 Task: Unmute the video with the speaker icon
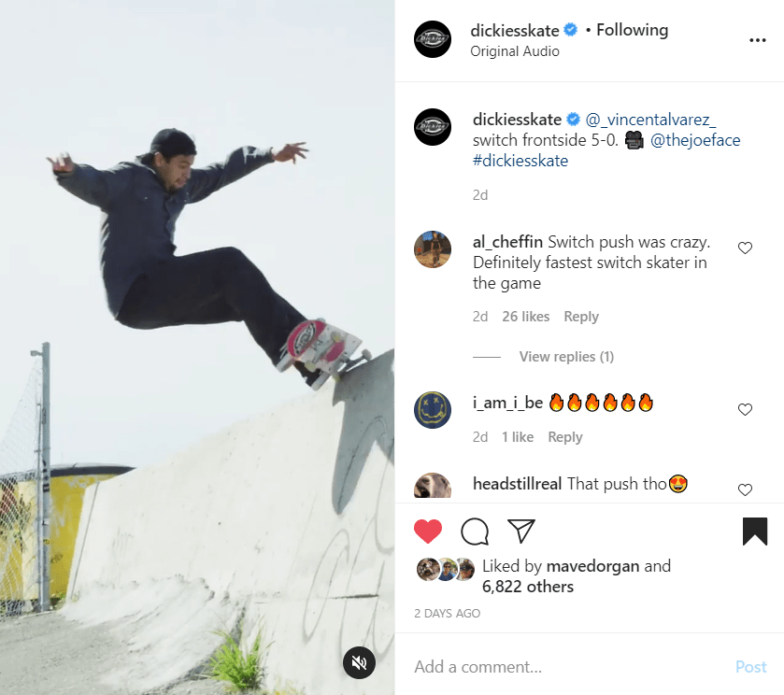point(359,662)
